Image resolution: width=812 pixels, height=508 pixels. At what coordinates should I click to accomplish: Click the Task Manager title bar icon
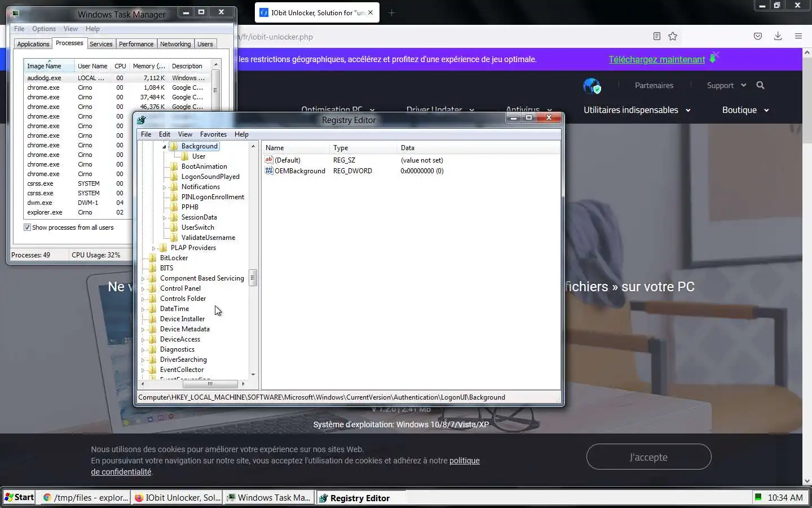tap(15, 14)
